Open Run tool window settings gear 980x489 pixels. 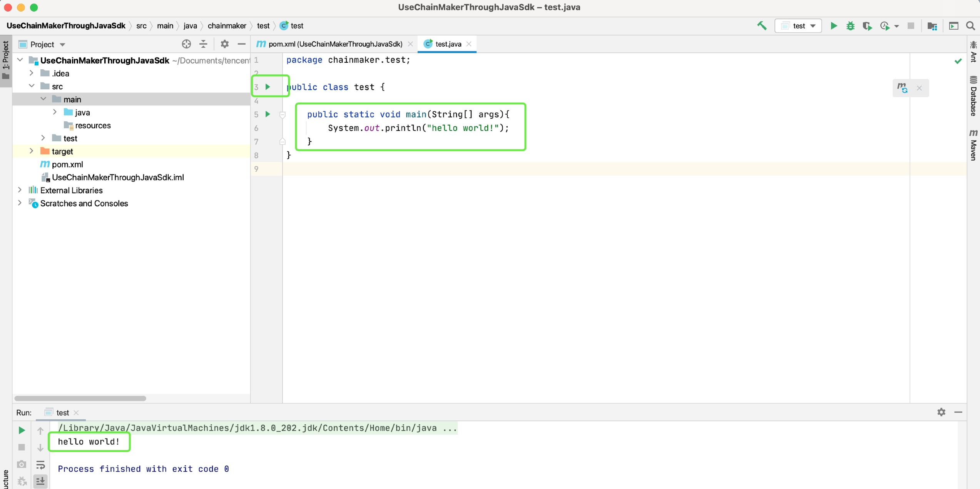[941, 412]
